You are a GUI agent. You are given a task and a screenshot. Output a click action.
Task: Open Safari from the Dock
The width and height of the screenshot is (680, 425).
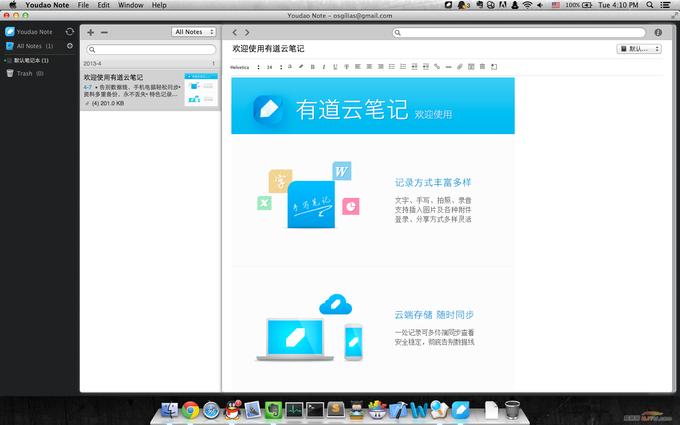[211, 410]
